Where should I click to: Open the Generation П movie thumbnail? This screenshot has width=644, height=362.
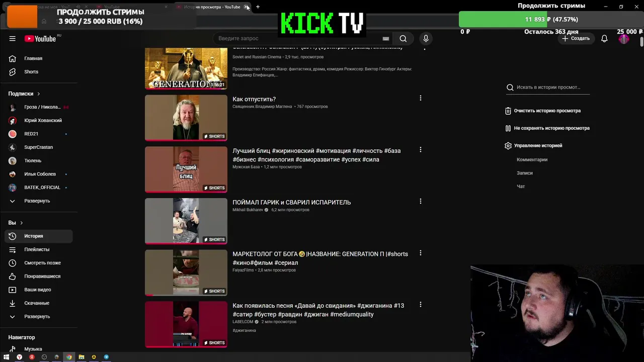(186, 68)
